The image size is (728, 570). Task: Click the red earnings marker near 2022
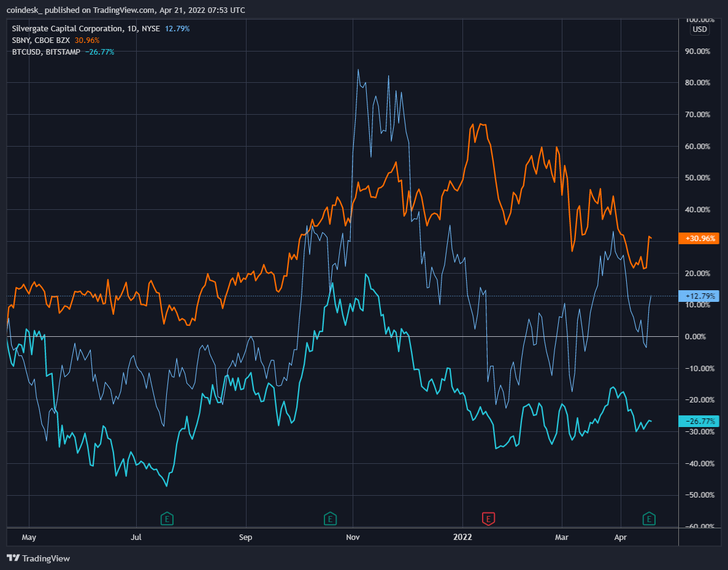(489, 519)
